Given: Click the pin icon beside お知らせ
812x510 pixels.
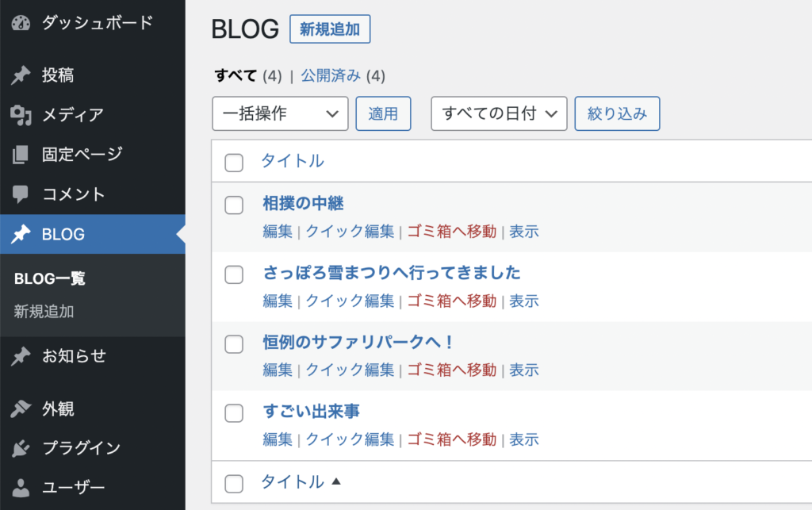Looking at the screenshot, I should tap(21, 356).
